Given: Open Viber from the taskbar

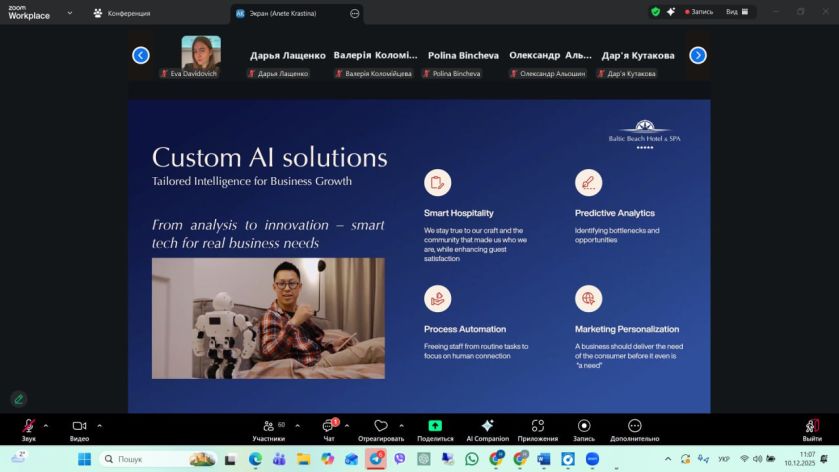Looking at the screenshot, I should click(400, 459).
